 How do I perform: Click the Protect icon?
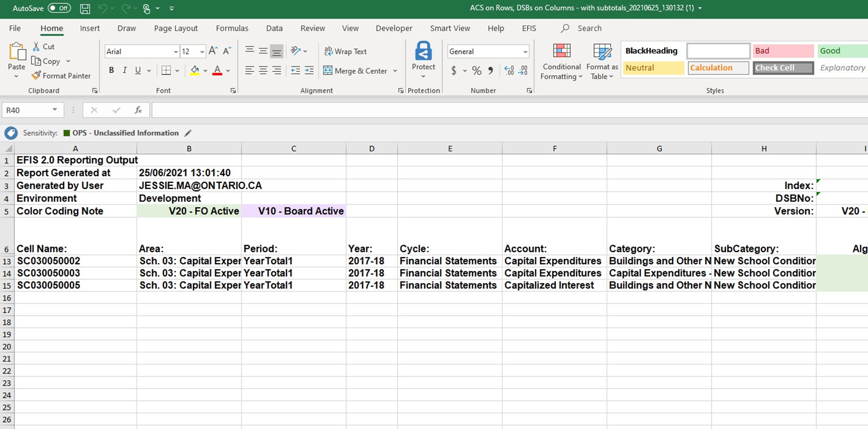(423, 51)
